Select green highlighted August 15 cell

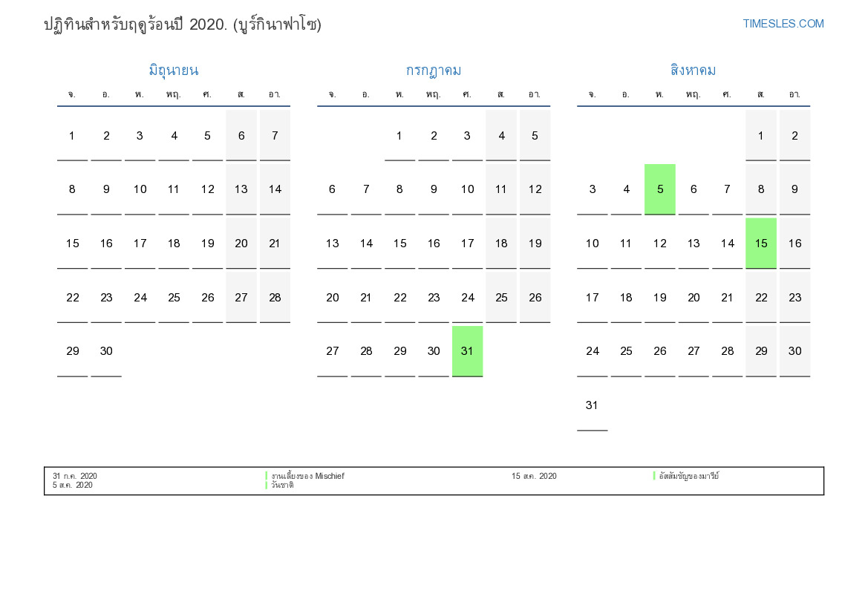coord(760,244)
